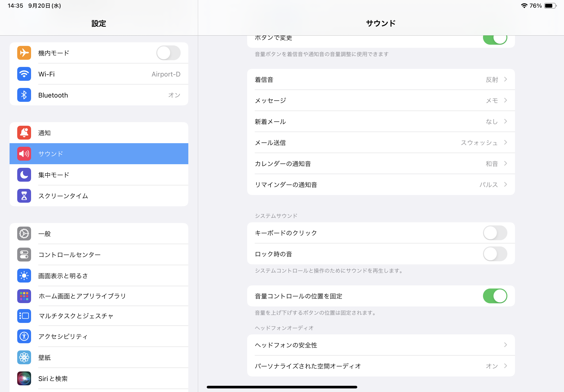Tap the home indicator bar at bottom
Screen dimensions: 564x392
pyautogui.click(x=282, y=387)
